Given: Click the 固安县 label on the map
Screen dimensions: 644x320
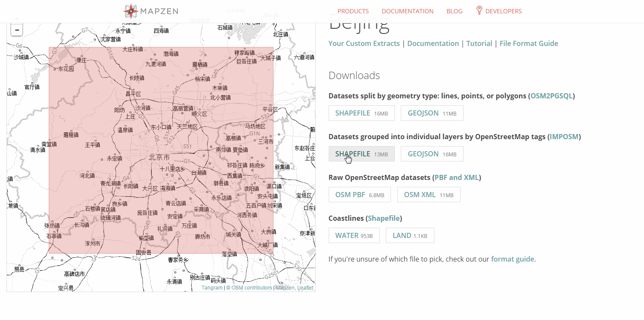Looking at the screenshot, I should (143, 253).
